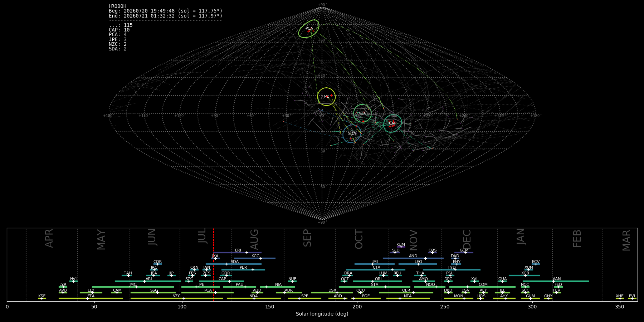Click the 'CAP: 10' legend count

click(119, 30)
